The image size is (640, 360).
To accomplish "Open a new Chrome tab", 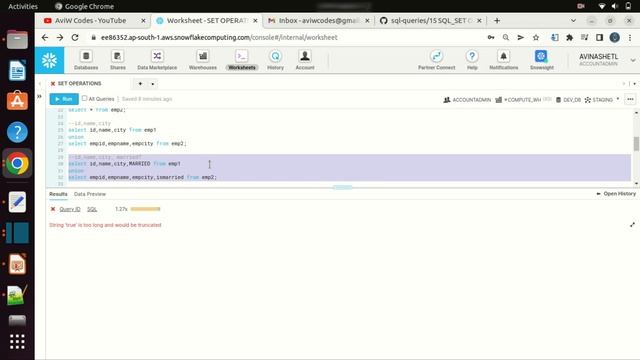I will click(x=497, y=20).
